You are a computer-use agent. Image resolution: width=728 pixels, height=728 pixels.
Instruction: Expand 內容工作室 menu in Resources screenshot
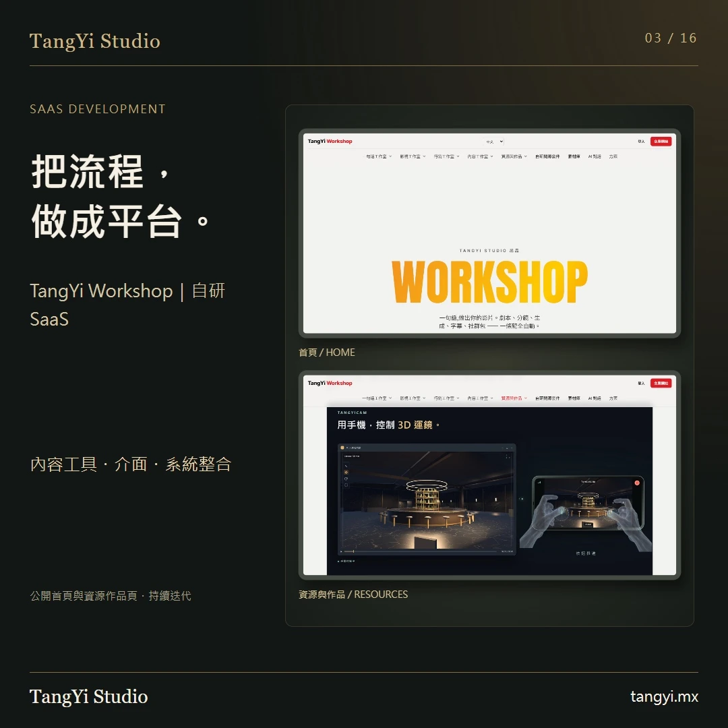480,398
